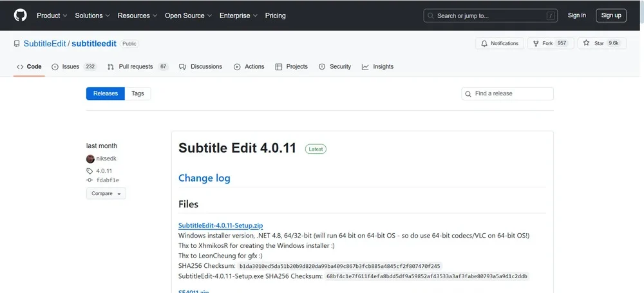644x293 pixels.
Task: Open the Insights tab
Action: 383,66
